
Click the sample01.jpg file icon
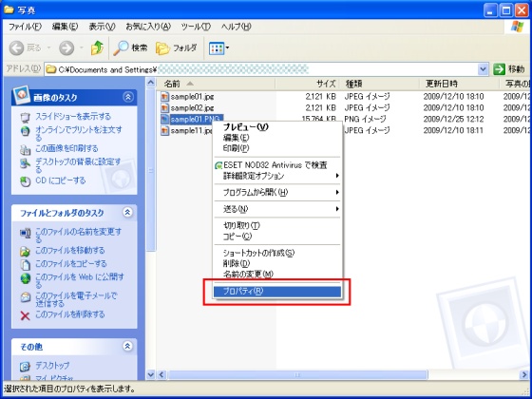[165, 97]
